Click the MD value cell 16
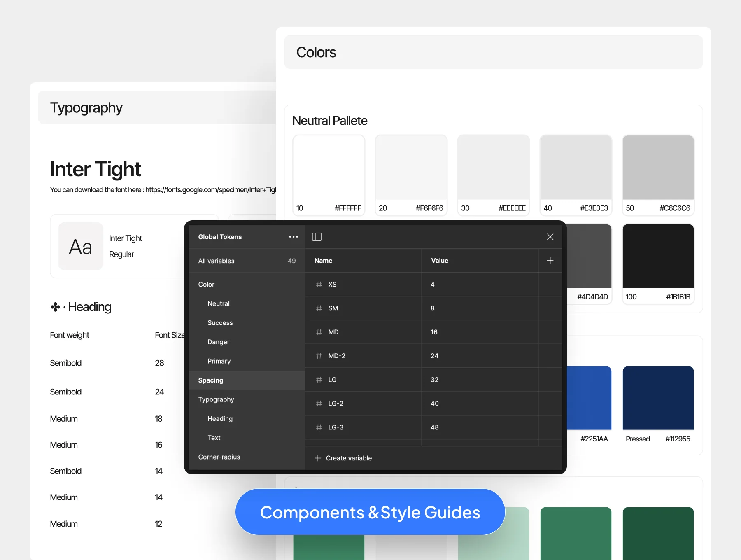741x560 pixels. (x=480, y=332)
